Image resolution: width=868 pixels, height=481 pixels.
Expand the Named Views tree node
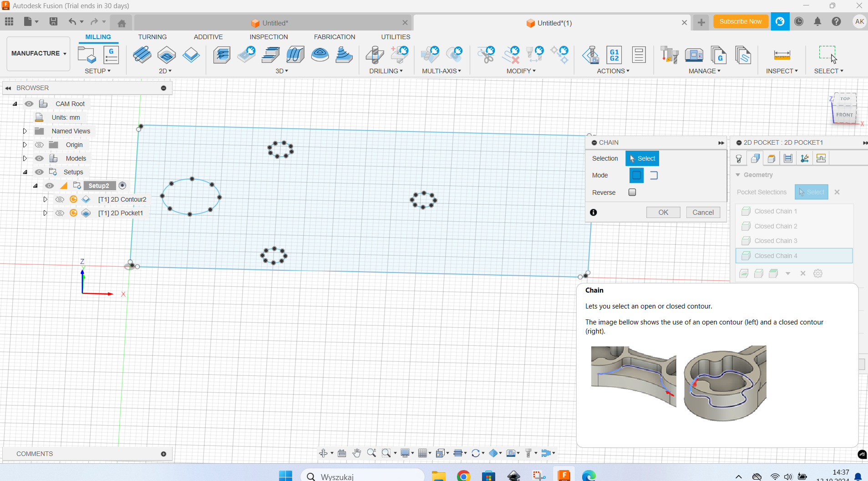25,131
